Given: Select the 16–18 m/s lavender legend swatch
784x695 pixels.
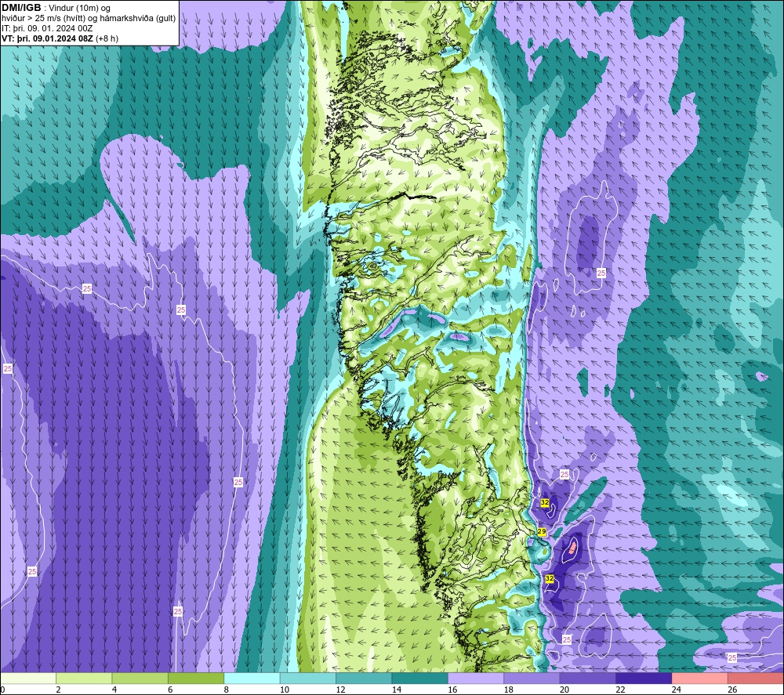Looking at the screenshot, I should [x=476, y=678].
